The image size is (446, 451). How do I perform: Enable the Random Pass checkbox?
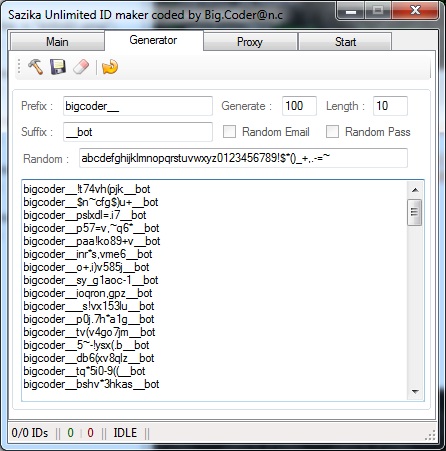pyautogui.click(x=332, y=131)
